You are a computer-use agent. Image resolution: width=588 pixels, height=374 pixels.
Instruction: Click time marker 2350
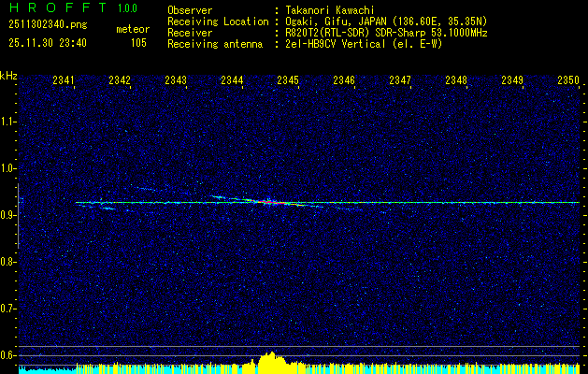[x=568, y=79]
